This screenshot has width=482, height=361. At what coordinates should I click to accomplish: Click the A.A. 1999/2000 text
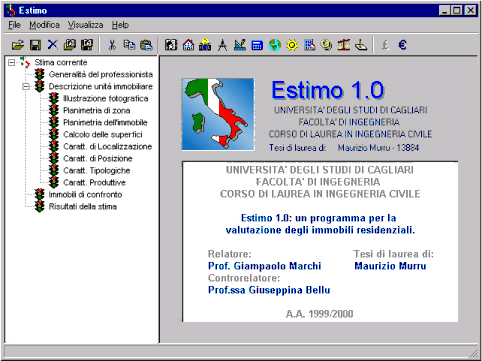point(319,314)
